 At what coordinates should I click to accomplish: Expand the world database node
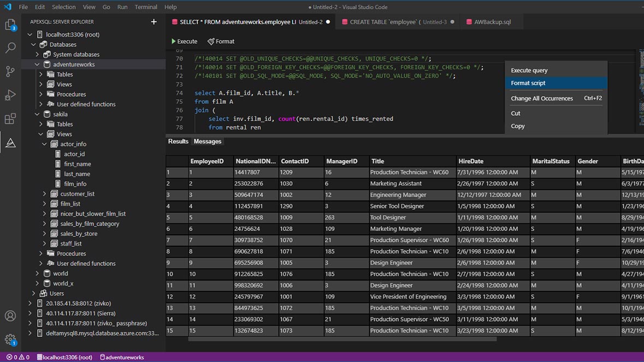pyautogui.click(x=37, y=273)
